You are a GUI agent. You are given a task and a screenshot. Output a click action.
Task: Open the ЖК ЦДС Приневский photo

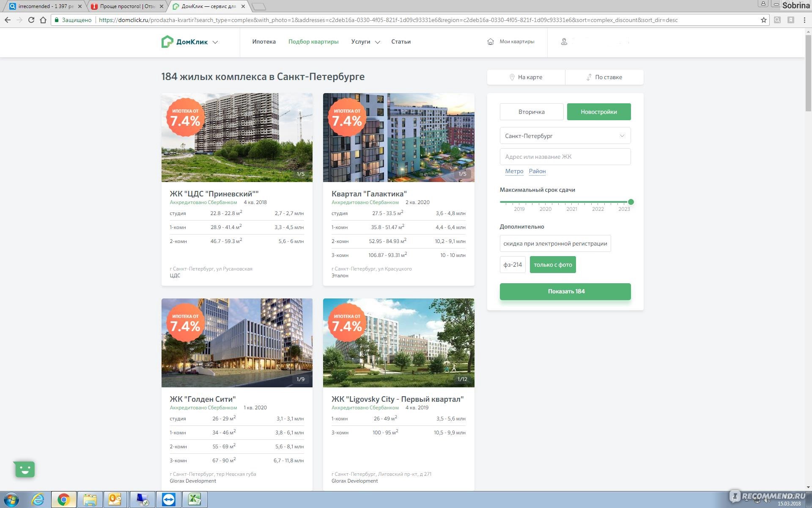pos(237,138)
